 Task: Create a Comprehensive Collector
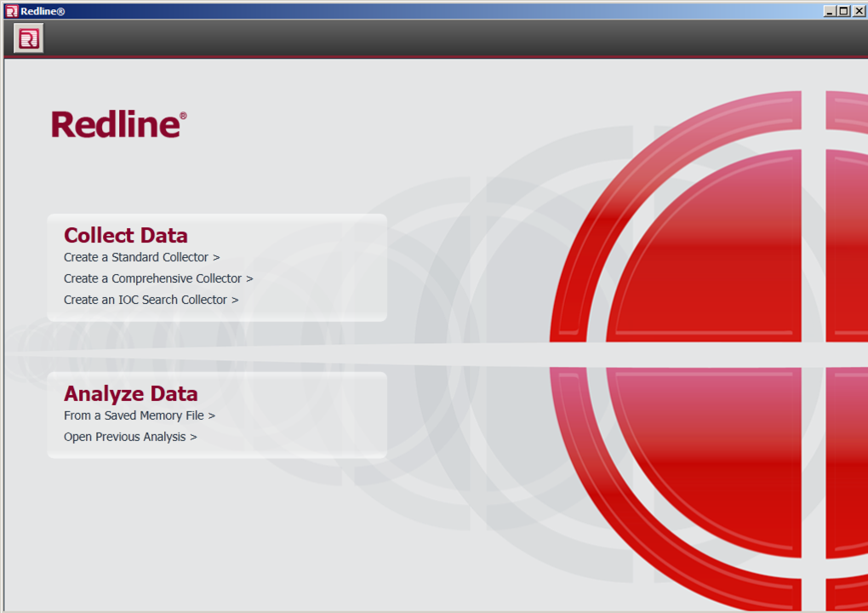tap(158, 278)
